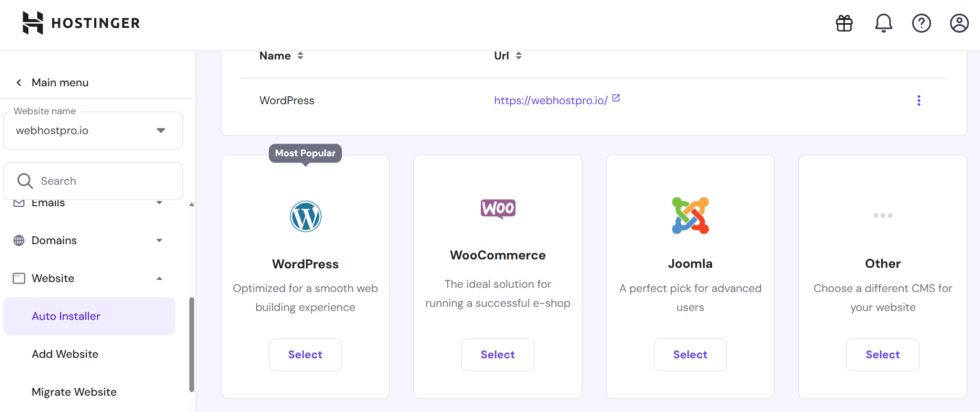Go back to Main menu

(60, 83)
